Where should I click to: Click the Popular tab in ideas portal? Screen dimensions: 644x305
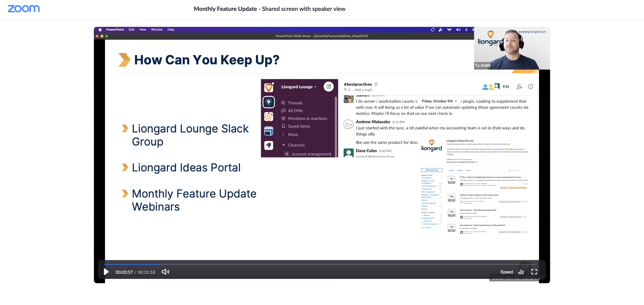click(468, 170)
